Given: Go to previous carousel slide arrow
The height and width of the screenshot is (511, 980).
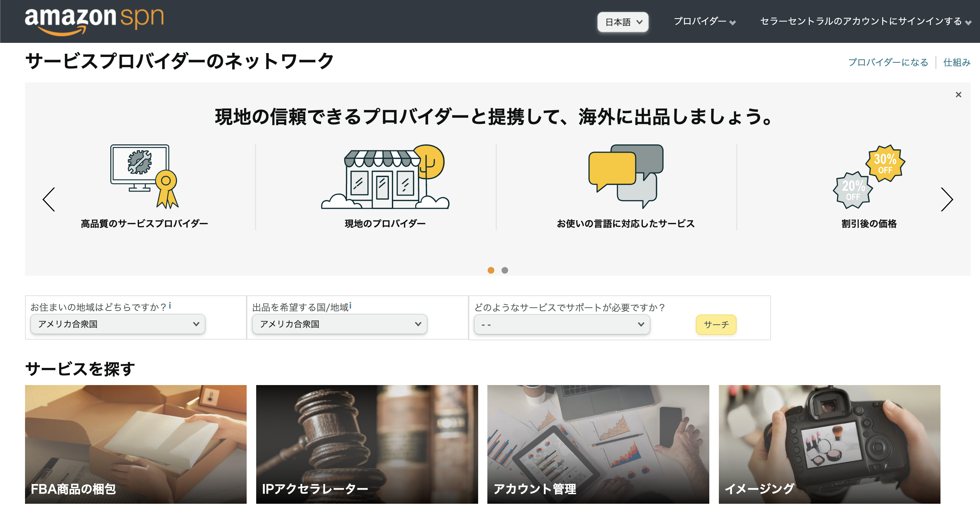Looking at the screenshot, I should [x=49, y=199].
